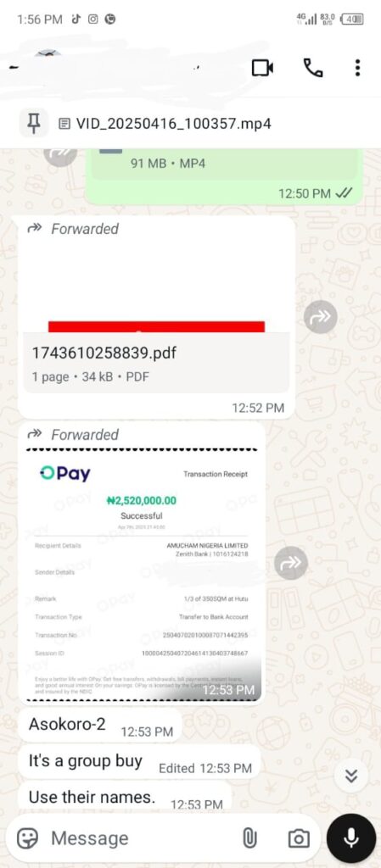Image resolution: width=381 pixels, height=868 pixels.
Task: Open the emoji sticker picker
Action: tap(28, 838)
